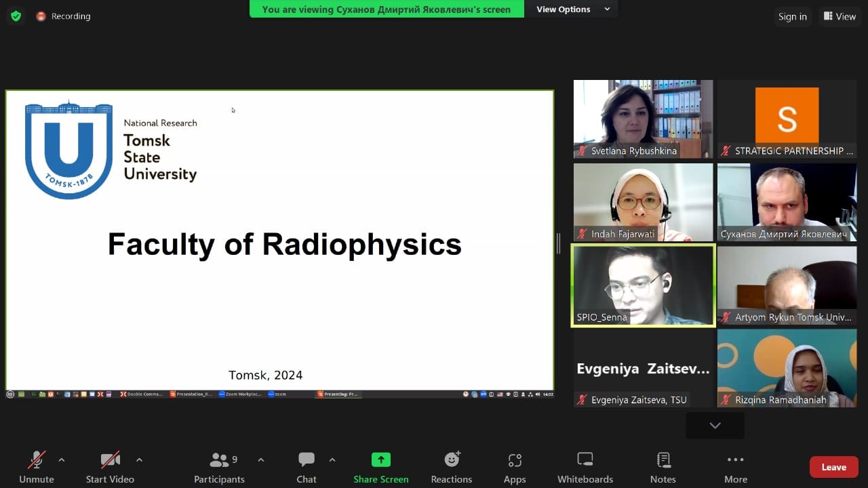Show more participants with down arrow
This screenshot has height=488, width=868.
[x=715, y=426]
